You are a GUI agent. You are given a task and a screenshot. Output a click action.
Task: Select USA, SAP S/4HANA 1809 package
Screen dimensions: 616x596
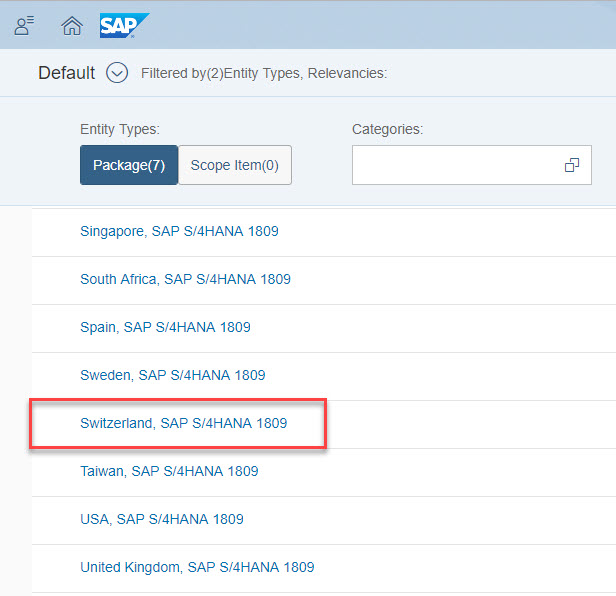[161, 519]
